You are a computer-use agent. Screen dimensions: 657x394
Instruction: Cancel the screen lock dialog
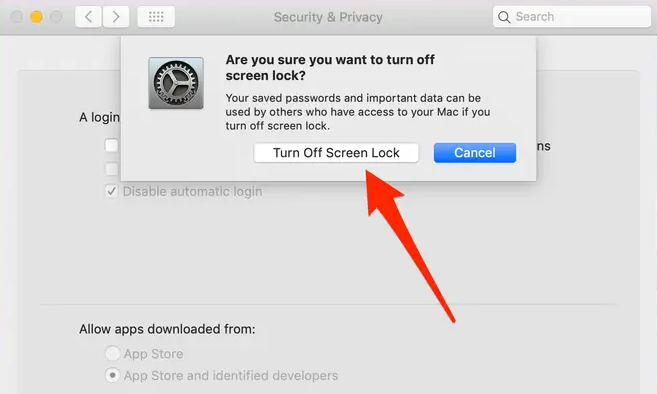pyautogui.click(x=475, y=153)
